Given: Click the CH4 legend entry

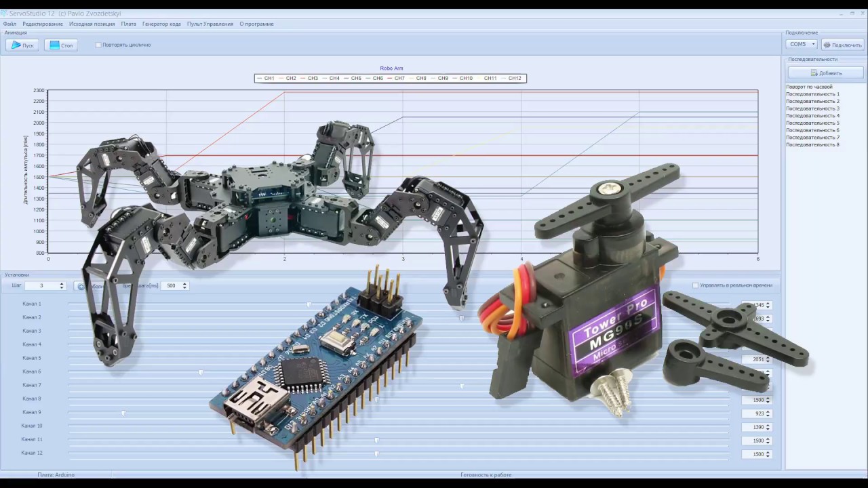Looking at the screenshot, I should pyautogui.click(x=330, y=79).
